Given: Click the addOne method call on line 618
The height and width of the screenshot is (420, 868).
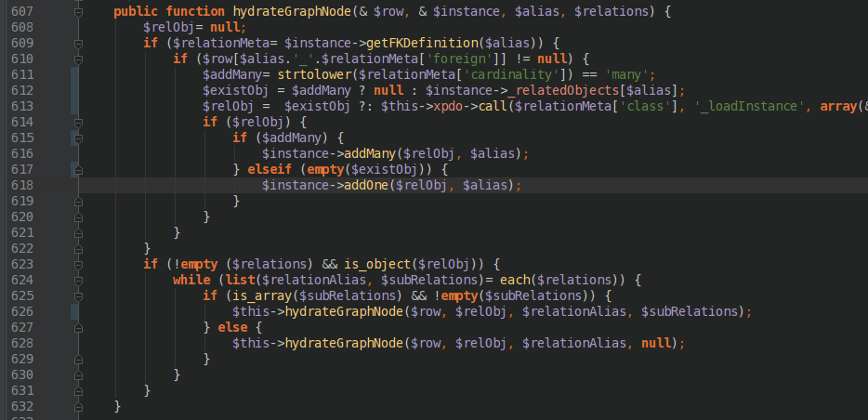Looking at the screenshot, I should tap(366, 185).
